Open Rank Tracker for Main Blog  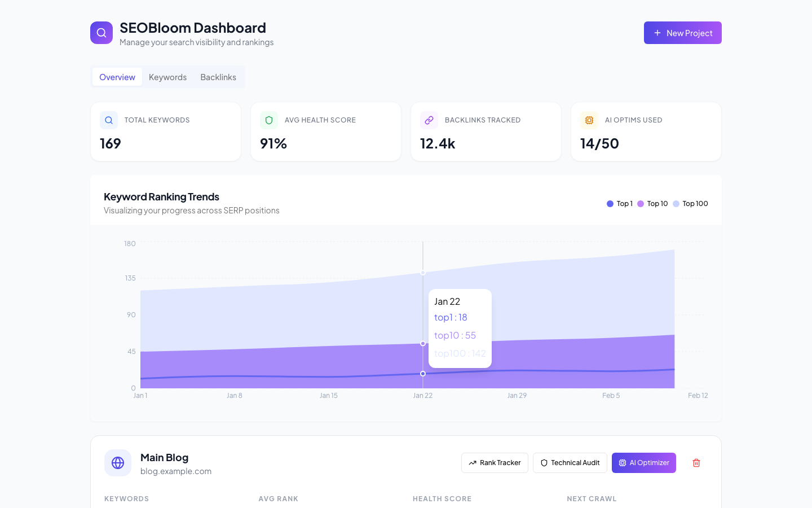(495, 463)
